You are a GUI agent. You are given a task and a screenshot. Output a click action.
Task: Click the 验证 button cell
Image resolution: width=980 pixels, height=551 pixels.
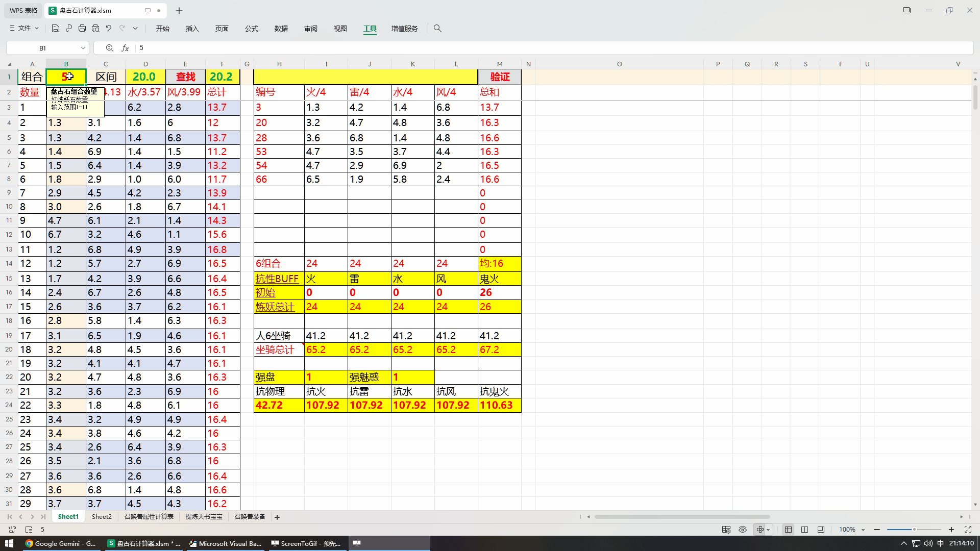[x=500, y=77]
